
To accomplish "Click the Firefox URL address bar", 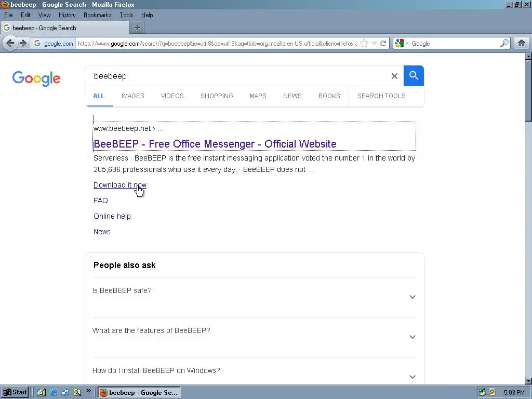I will click(x=217, y=44).
